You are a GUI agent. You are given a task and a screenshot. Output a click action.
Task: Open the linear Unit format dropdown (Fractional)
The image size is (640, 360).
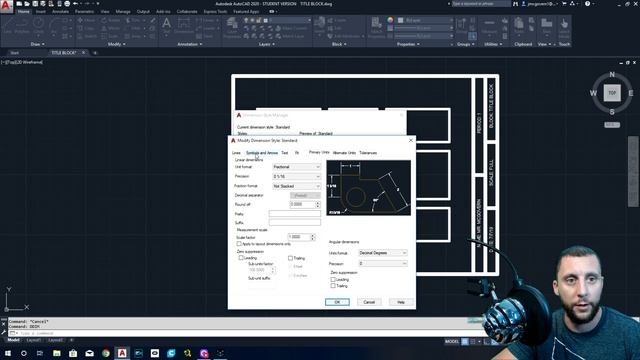(296, 167)
